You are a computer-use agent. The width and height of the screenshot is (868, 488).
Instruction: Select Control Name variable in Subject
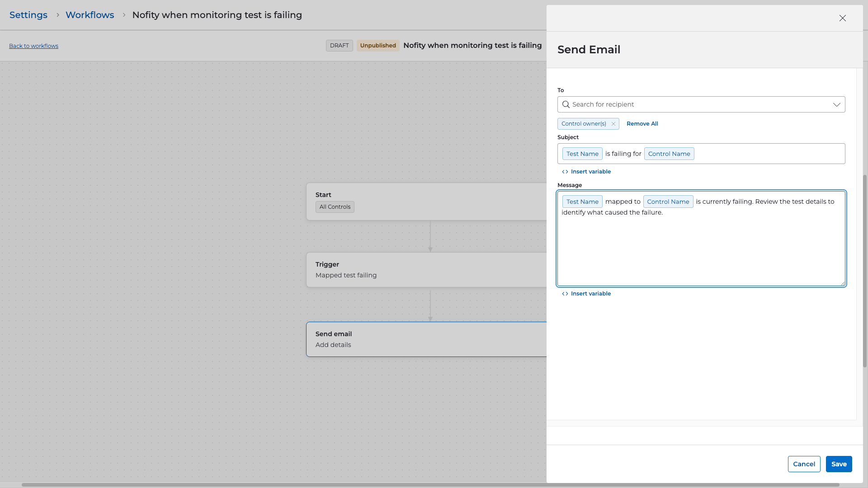click(669, 154)
